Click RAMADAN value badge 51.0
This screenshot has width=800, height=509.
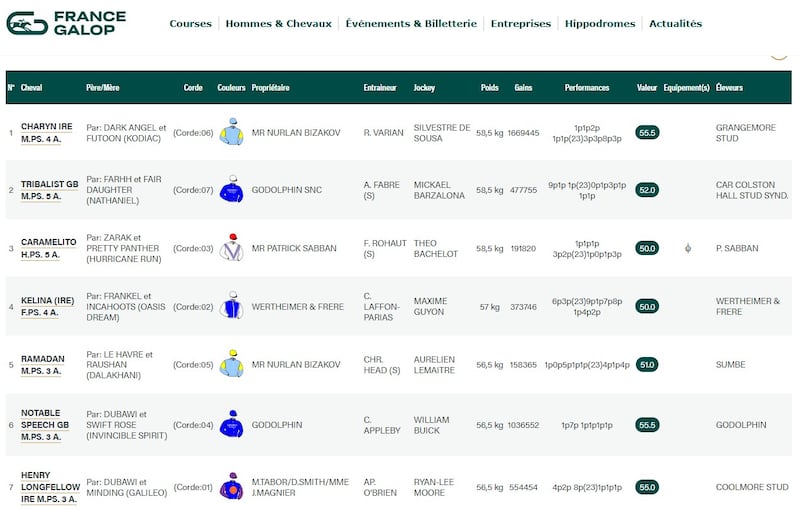pyautogui.click(x=647, y=365)
